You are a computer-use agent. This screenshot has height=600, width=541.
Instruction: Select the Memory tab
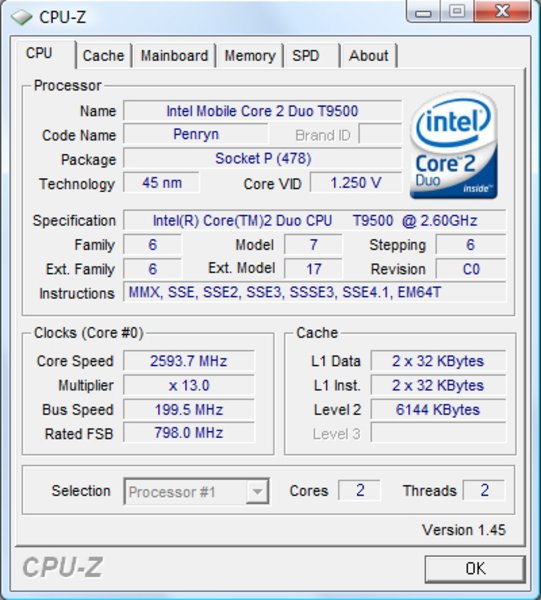tap(250, 56)
